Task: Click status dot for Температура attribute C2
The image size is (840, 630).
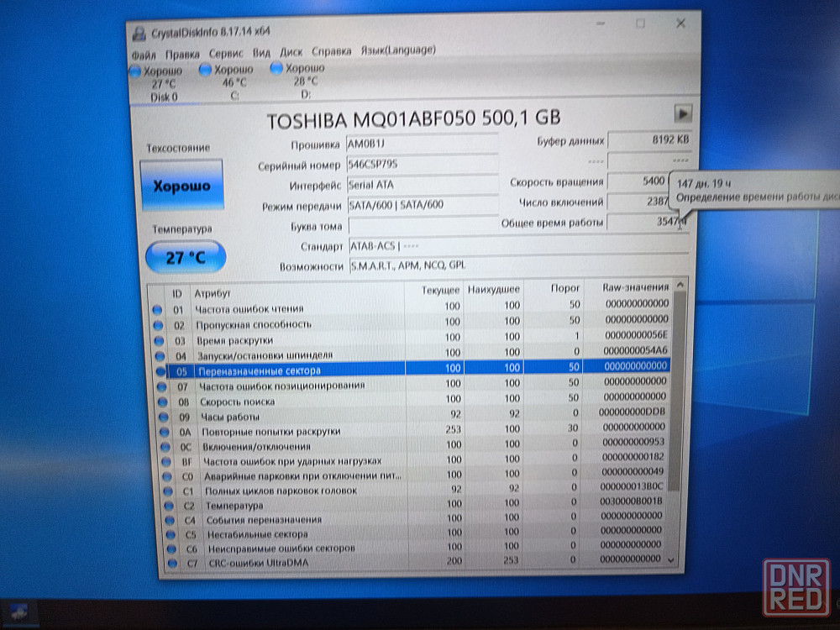Action: (168, 506)
